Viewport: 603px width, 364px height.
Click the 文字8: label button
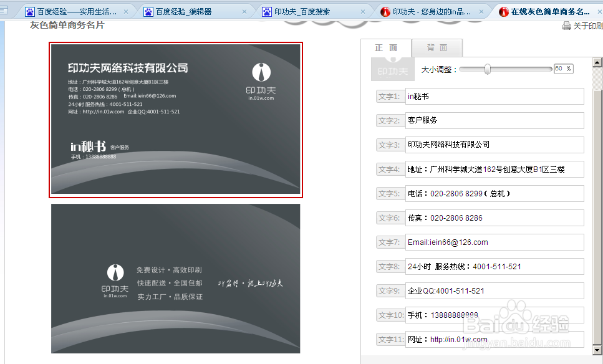390,266
